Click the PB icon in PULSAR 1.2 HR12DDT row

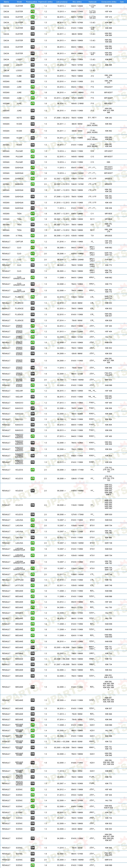click(32, 151)
